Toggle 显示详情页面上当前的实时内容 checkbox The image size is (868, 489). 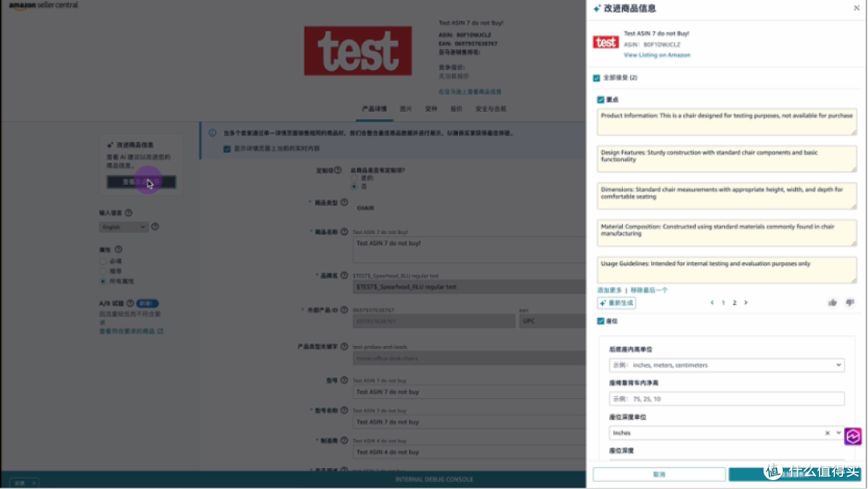click(x=227, y=149)
